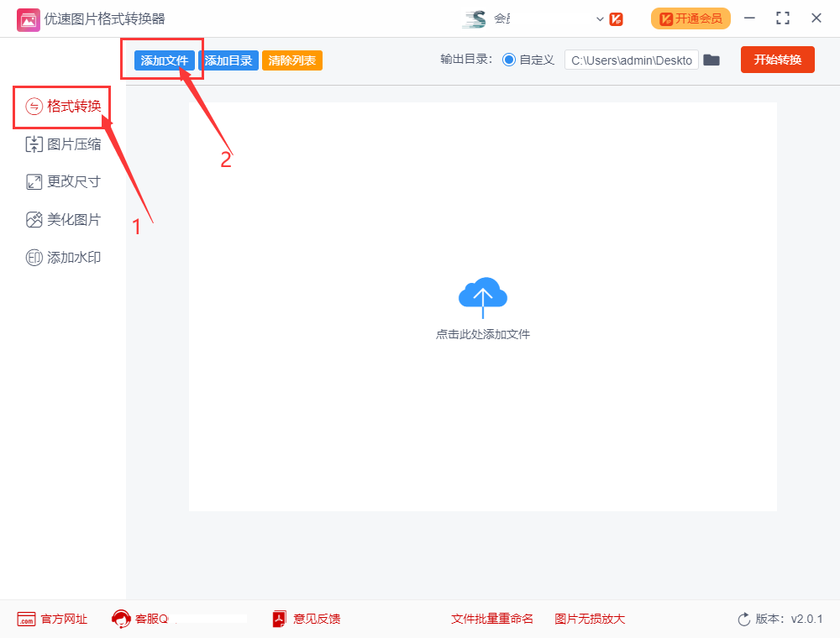The width and height of the screenshot is (840, 638).
Task: Click the cloud upload icon to add files
Action: click(483, 295)
